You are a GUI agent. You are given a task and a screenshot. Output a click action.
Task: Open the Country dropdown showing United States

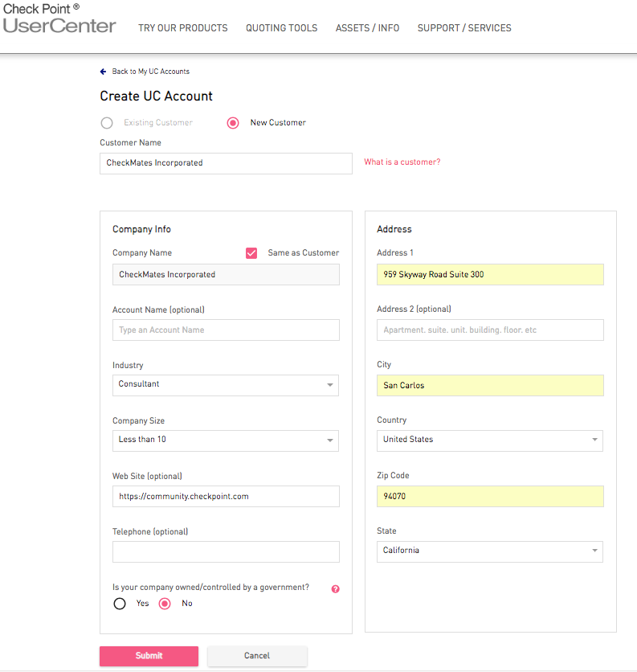[x=490, y=440]
